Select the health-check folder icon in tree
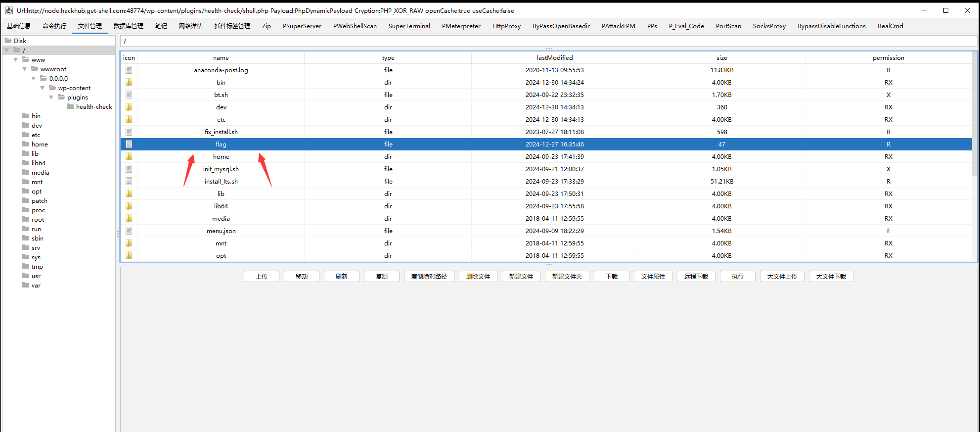Screen dimensions: 980x432 pyautogui.click(x=70, y=106)
